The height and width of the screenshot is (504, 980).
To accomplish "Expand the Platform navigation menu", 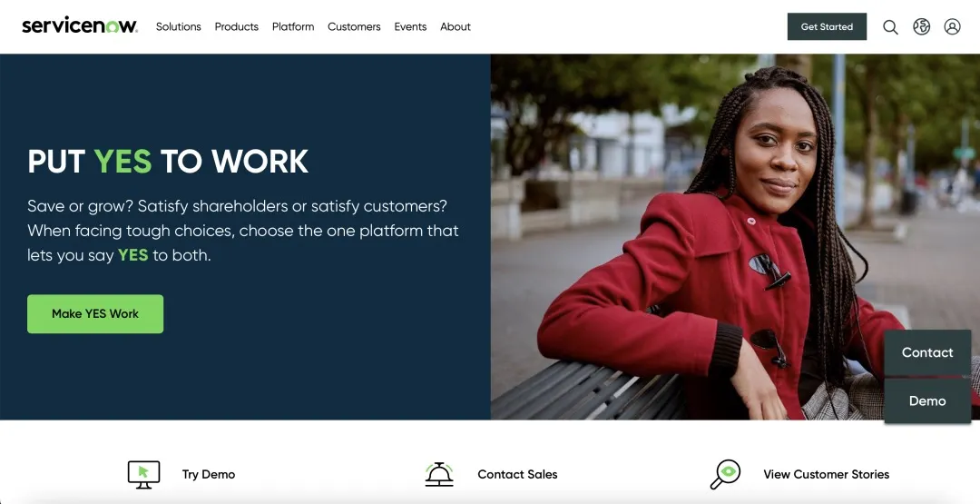I will [x=293, y=26].
